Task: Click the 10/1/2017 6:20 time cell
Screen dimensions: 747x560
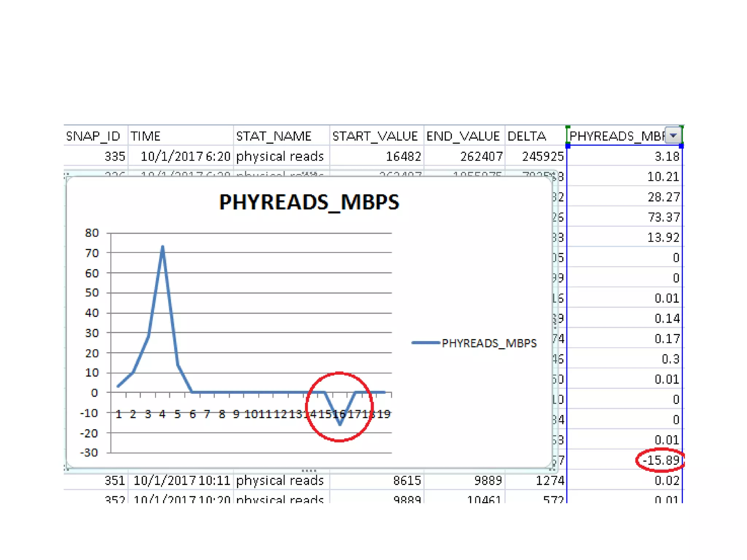Action: point(185,156)
